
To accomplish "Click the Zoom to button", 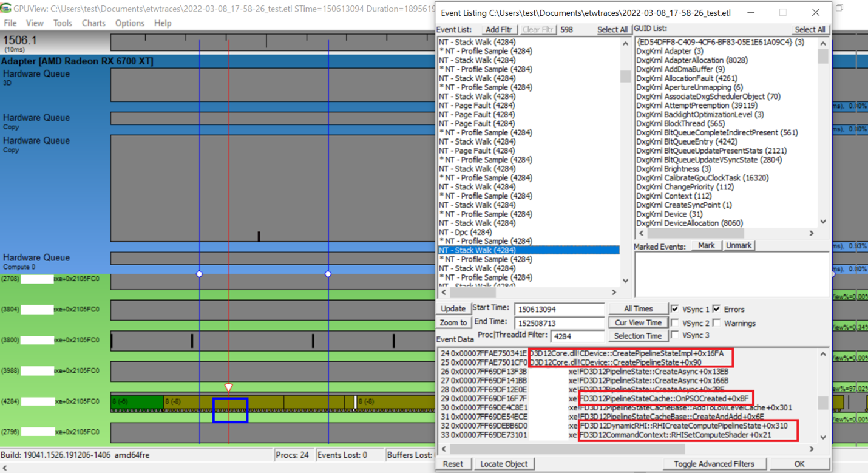I will coord(453,322).
